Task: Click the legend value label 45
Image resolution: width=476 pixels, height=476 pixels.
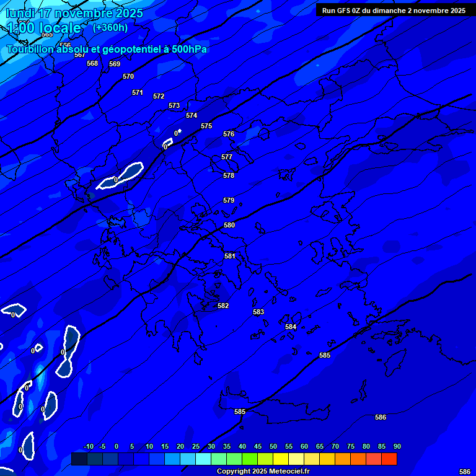Action: point(258,446)
